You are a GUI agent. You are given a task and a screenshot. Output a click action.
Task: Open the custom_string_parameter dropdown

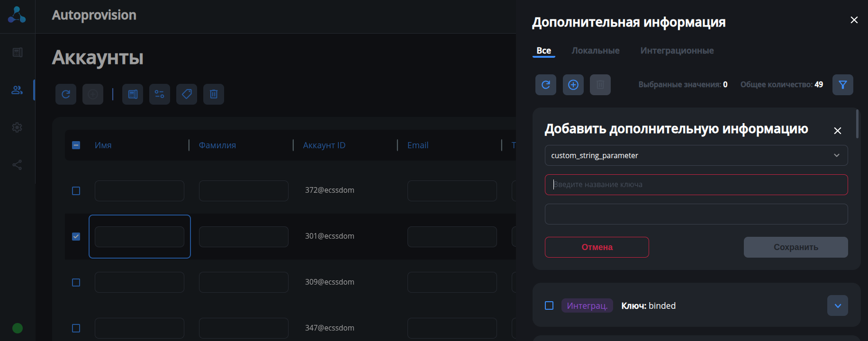pos(696,155)
